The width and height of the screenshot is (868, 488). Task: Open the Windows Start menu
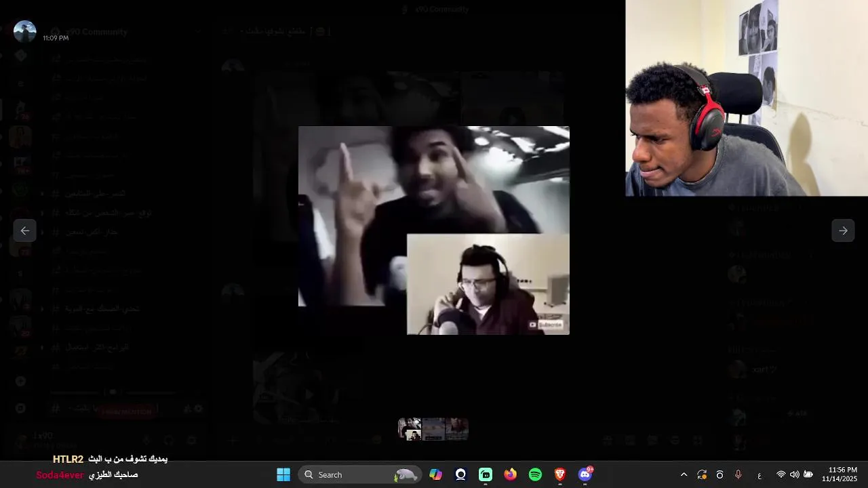pyautogui.click(x=283, y=474)
